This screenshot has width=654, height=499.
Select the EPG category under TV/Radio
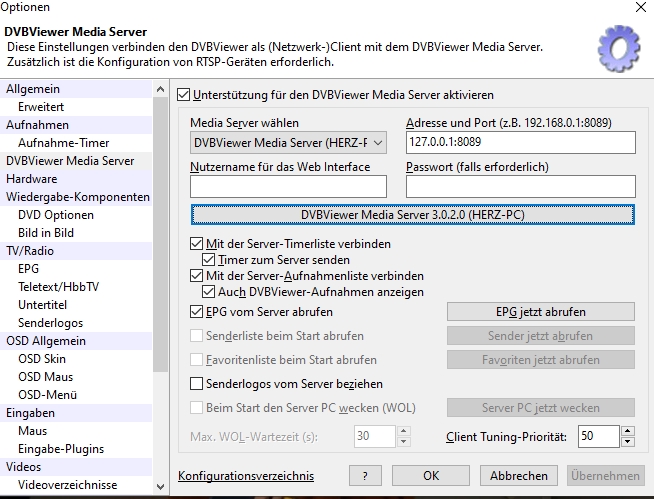click(x=28, y=269)
